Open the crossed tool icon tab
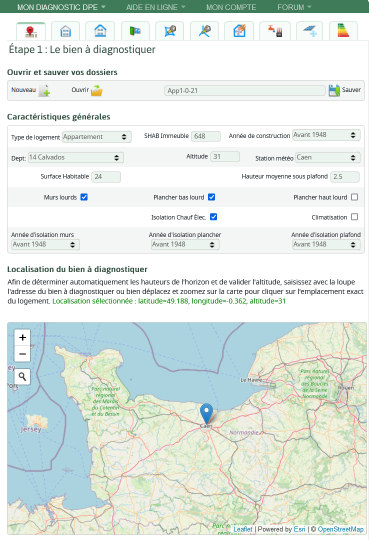Image resolution: width=369 pixels, height=540 pixels. 205,31
